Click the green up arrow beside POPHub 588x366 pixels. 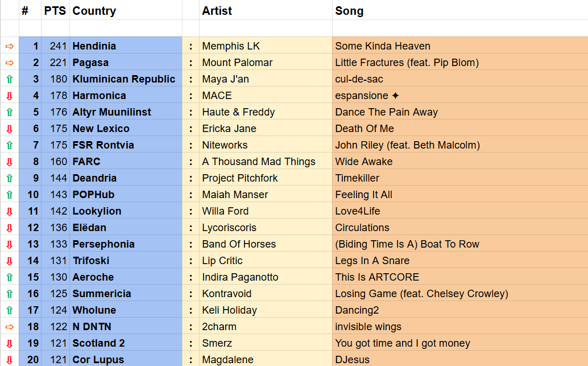tap(9, 195)
